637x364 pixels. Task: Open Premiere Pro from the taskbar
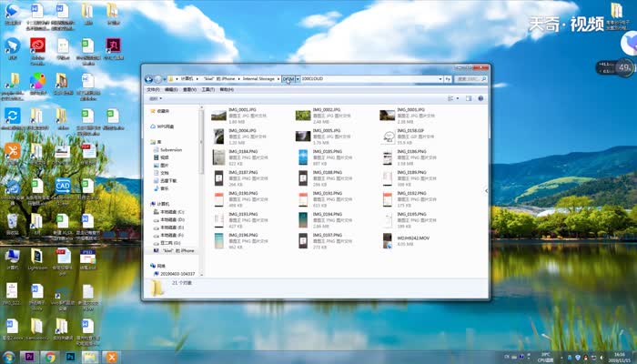pyautogui.click(x=29, y=357)
